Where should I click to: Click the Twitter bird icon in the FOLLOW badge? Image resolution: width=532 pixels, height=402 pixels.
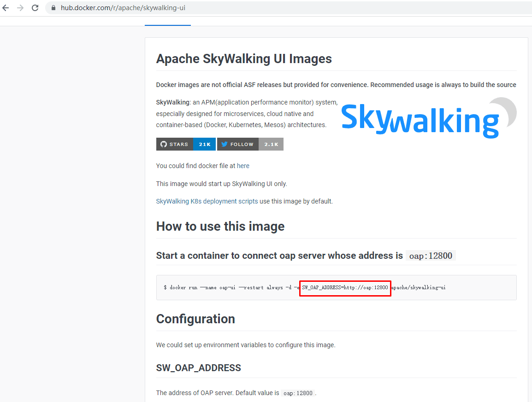click(x=224, y=144)
